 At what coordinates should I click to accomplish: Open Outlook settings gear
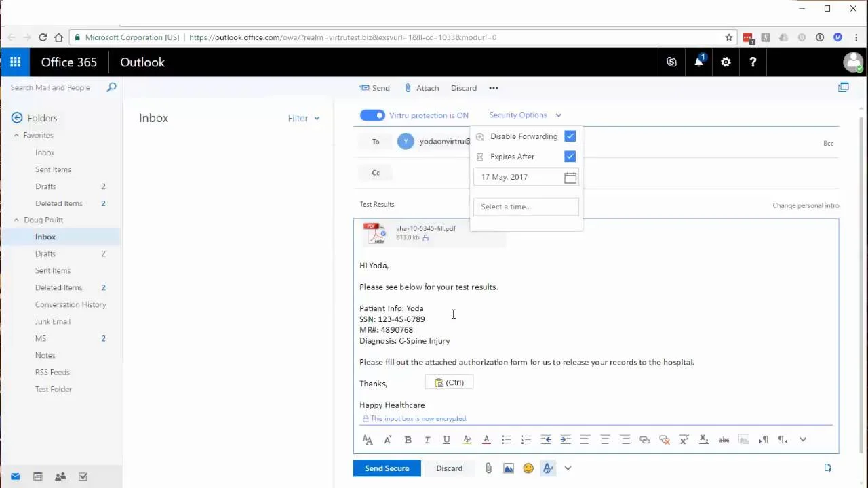pos(726,62)
